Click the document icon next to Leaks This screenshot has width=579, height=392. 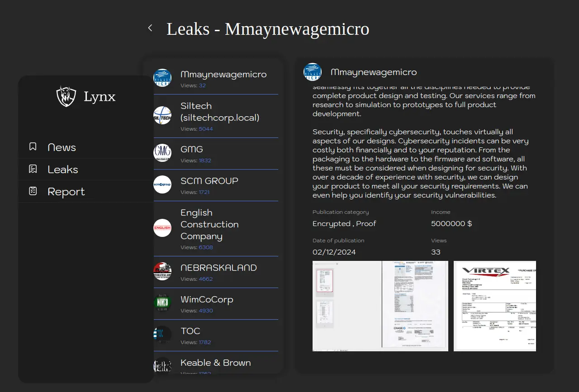[x=33, y=169]
